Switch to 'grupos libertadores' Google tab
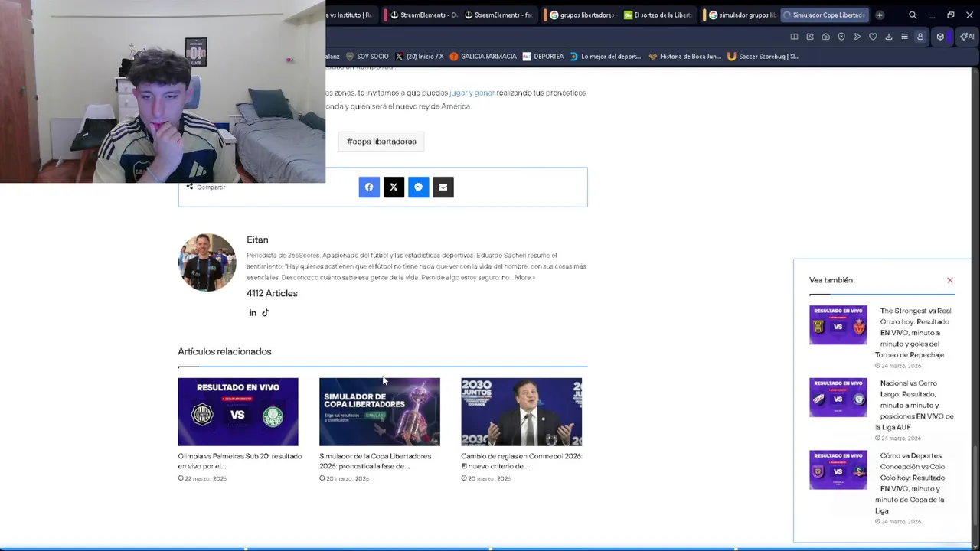980x551 pixels. point(582,15)
